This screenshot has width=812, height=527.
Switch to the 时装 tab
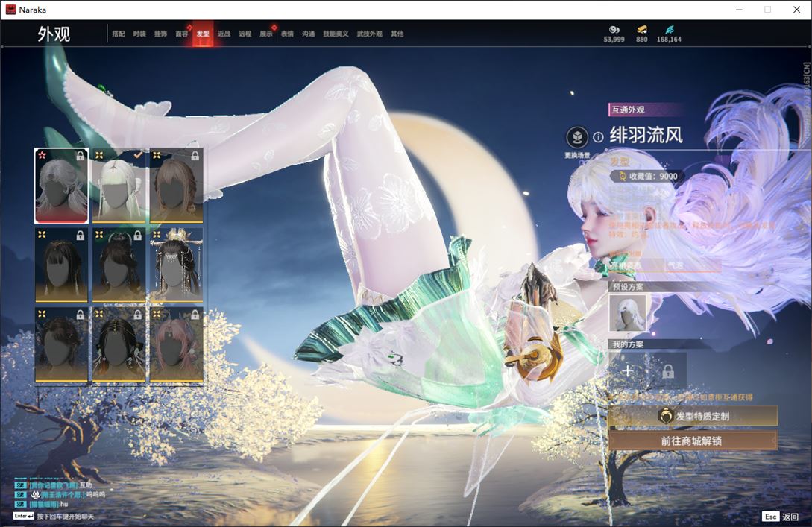click(139, 34)
